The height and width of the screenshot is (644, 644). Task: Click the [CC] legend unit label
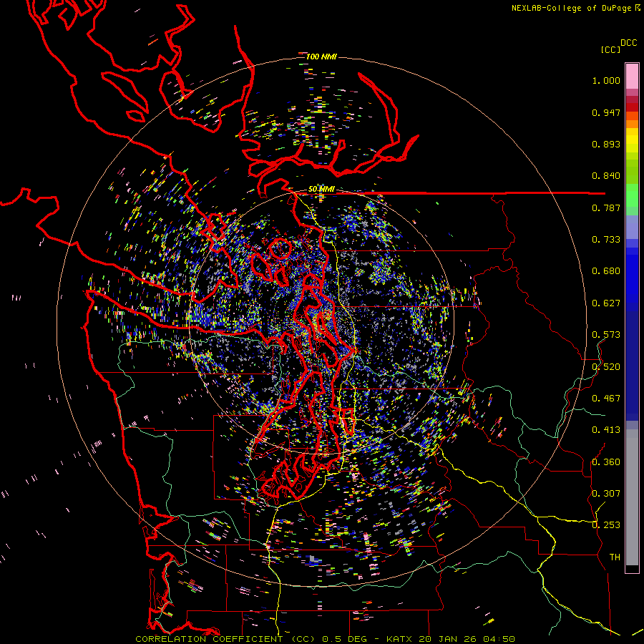point(610,49)
